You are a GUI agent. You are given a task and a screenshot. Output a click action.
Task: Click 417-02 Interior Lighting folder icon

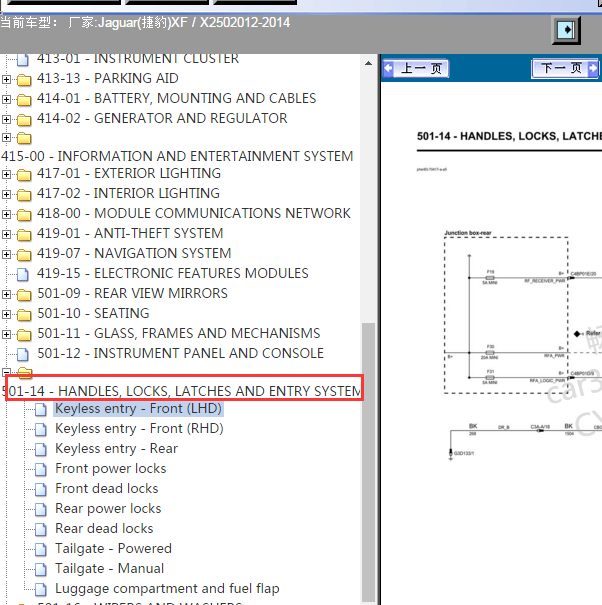click(x=24, y=194)
